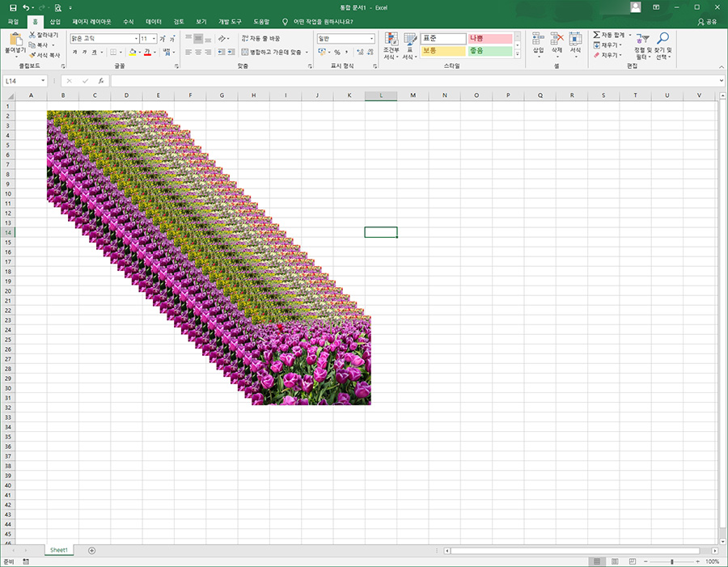This screenshot has width=728, height=567.
Task: Click the New Sheet plus button
Action: pyautogui.click(x=92, y=550)
